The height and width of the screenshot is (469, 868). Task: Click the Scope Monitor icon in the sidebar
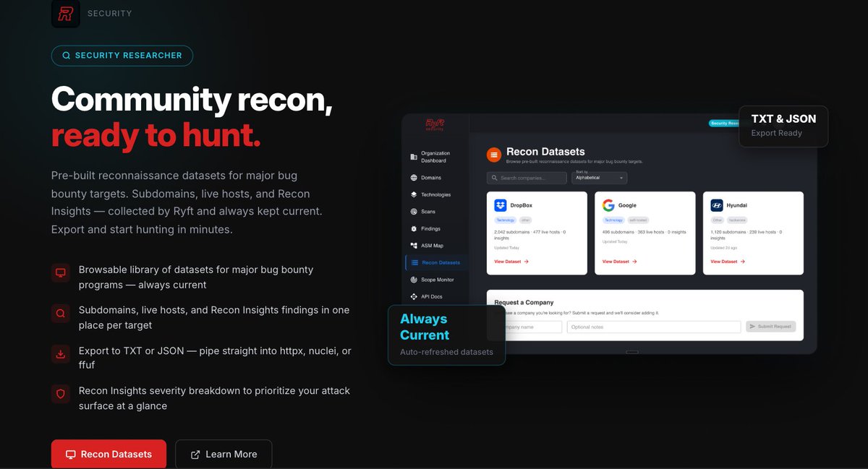click(414, 280)
